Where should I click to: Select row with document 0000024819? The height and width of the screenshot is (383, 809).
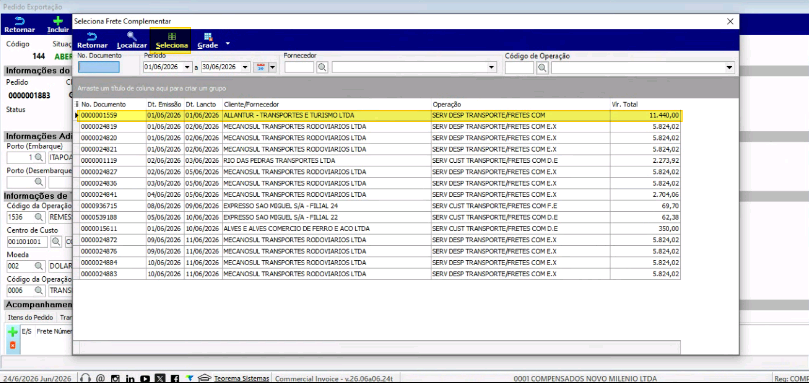tap(379, 126)
